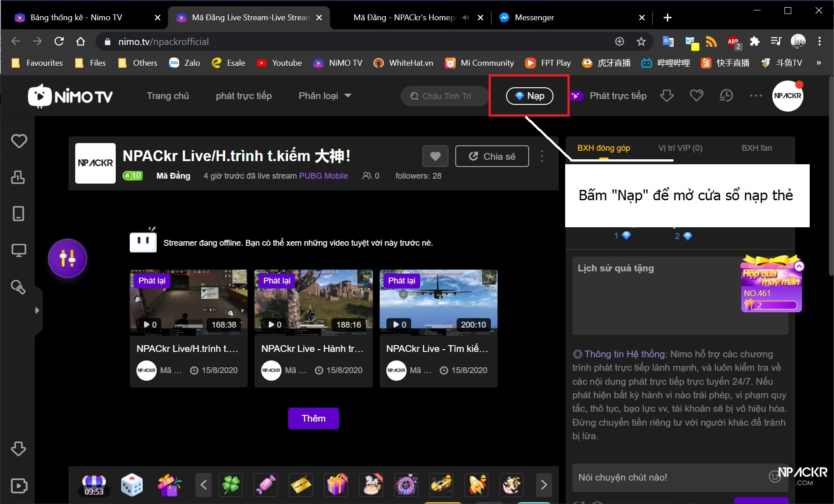Open the heart favorites icon in header
Screen dimensions: 834x504
(696, 95)
